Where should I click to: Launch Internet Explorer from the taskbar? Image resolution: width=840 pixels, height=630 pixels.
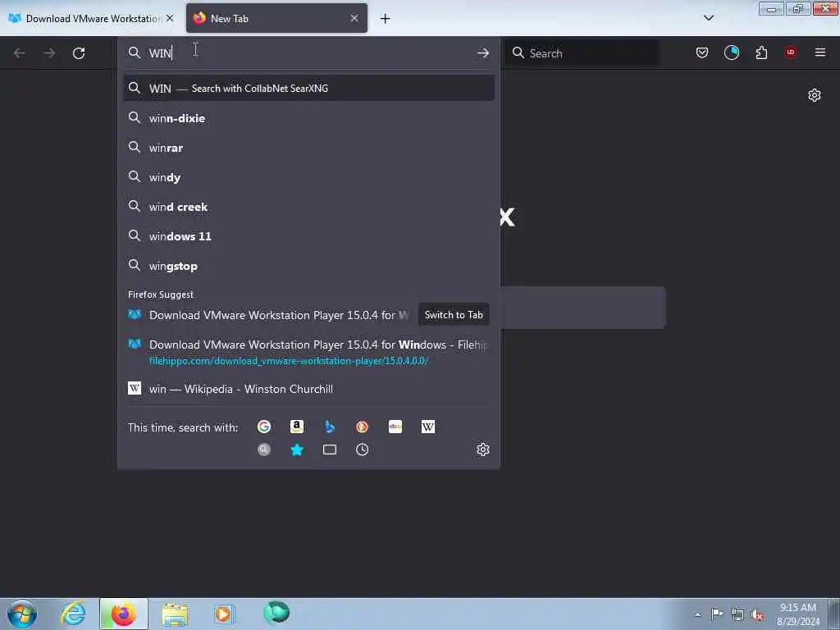pyautogui.click(x=73, y=614)
